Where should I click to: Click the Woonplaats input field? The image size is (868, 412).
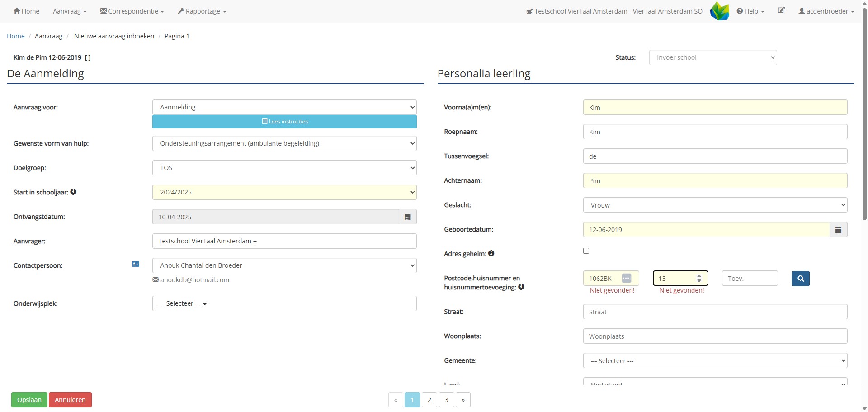pos(715,336)
